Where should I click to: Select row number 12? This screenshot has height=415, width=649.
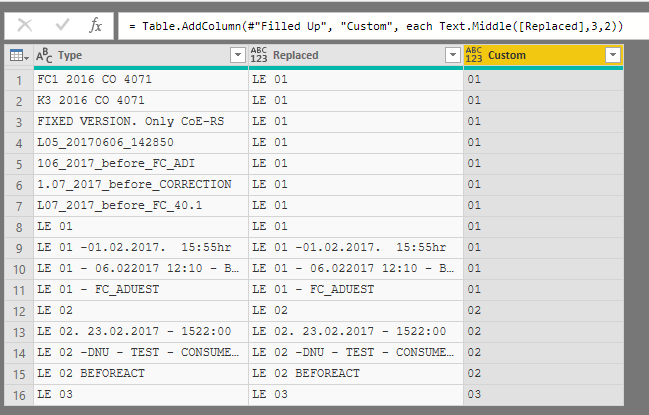coord(19,311)
